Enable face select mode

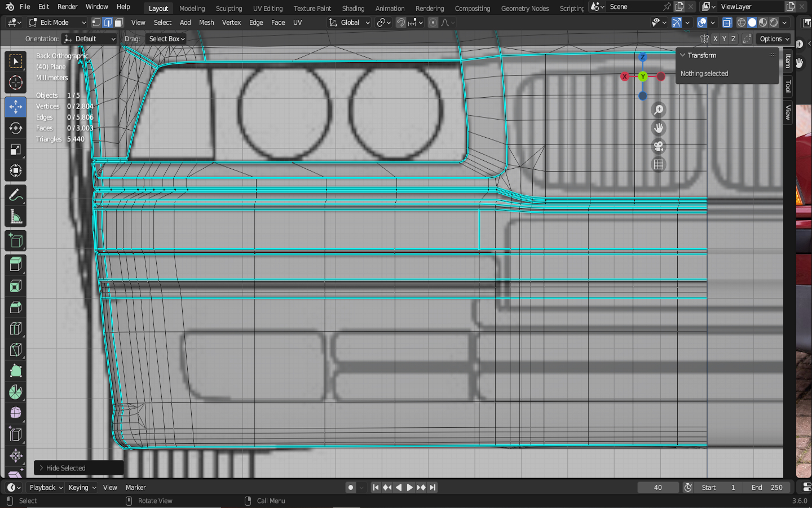[x=119, y=23]
